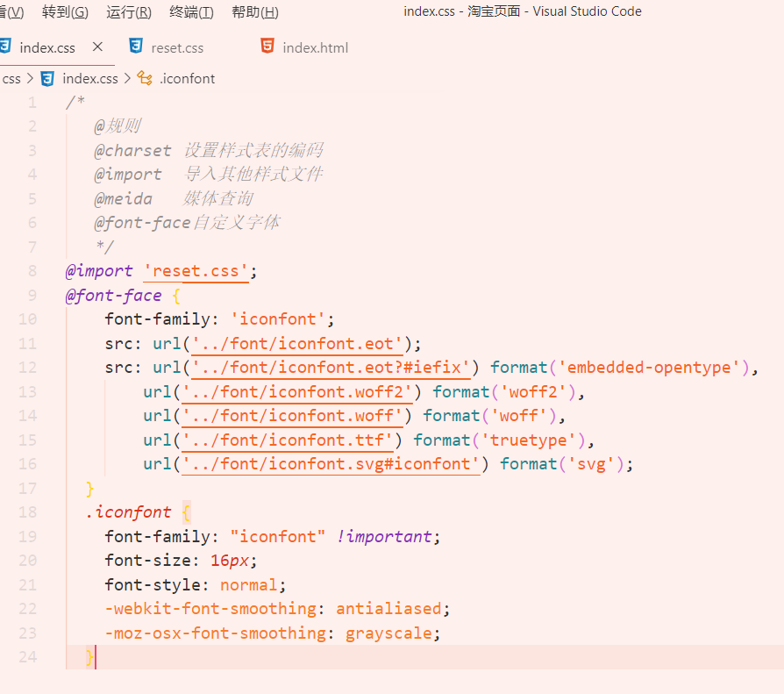Click the '../font/iconfont.svg#iconfont' url link
This screenshot has height=694, width=784.
(x=331, y=464)
